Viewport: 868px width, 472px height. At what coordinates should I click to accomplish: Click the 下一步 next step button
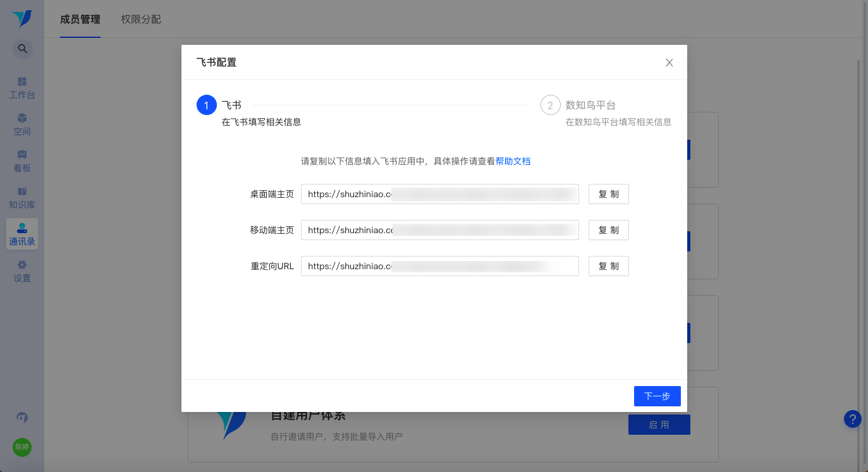click(657, 396)
